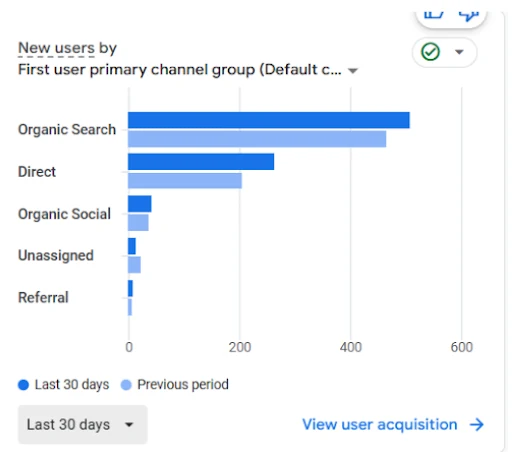Expand the First user primary channel group dropdown

353,71
